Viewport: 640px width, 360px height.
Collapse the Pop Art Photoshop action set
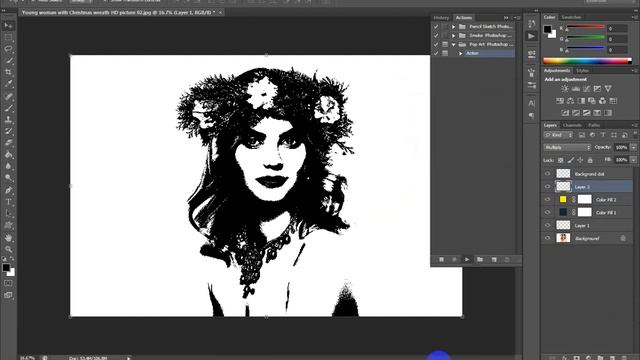click(453, 44)
